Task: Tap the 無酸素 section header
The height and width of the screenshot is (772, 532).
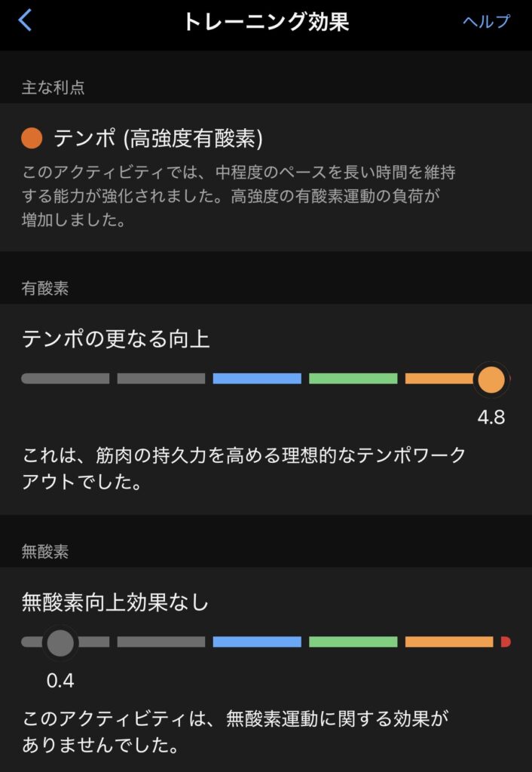Action: point(45,552)
